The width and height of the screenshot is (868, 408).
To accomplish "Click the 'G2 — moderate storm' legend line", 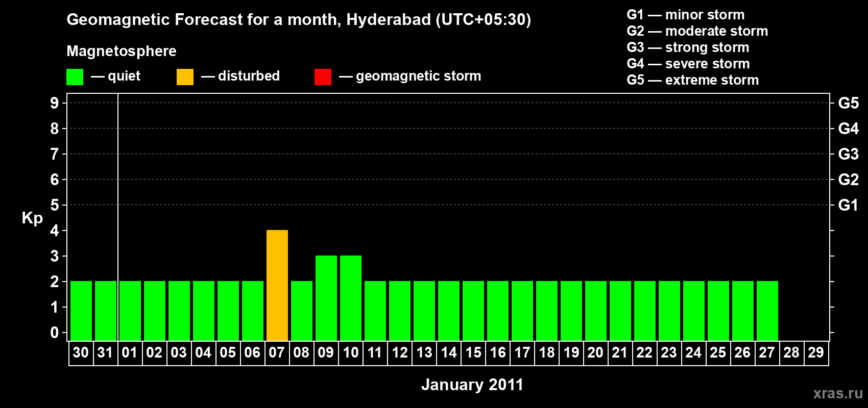I will pos(697,31).
